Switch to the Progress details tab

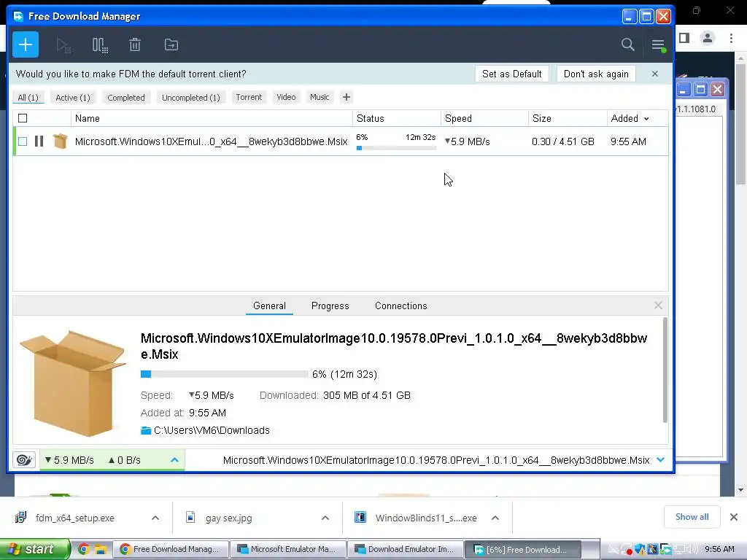(330, 306)
